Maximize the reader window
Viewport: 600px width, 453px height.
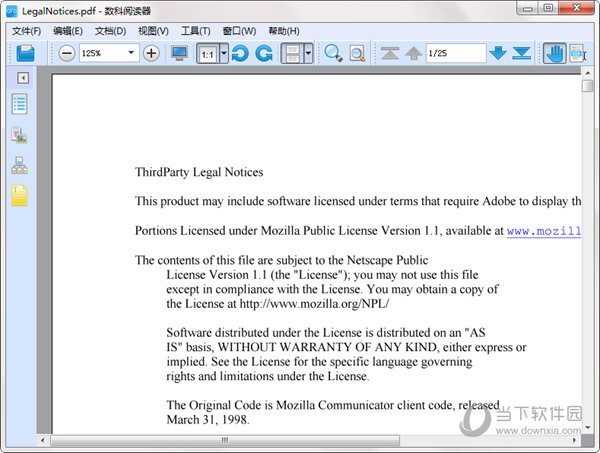(x=548, y=8)
